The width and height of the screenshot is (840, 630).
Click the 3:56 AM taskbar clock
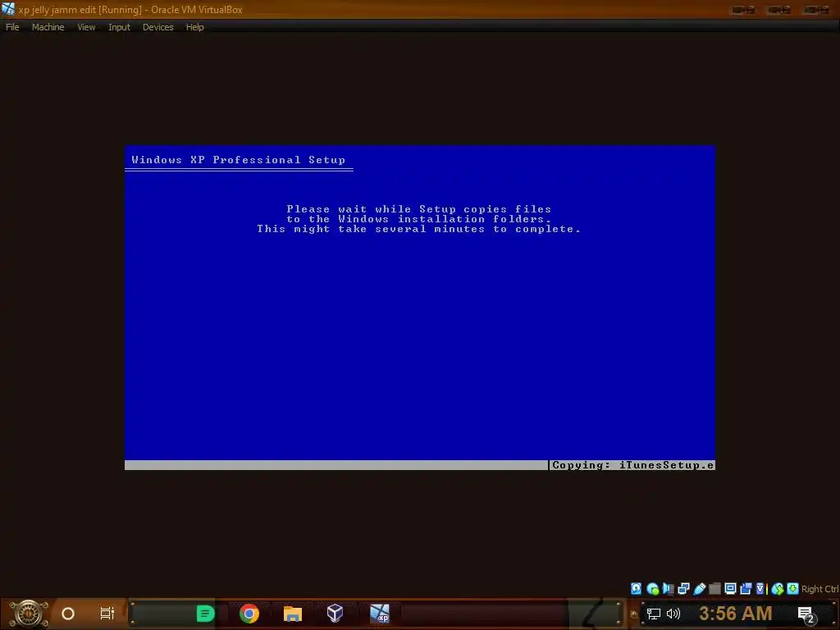[736, 614]
